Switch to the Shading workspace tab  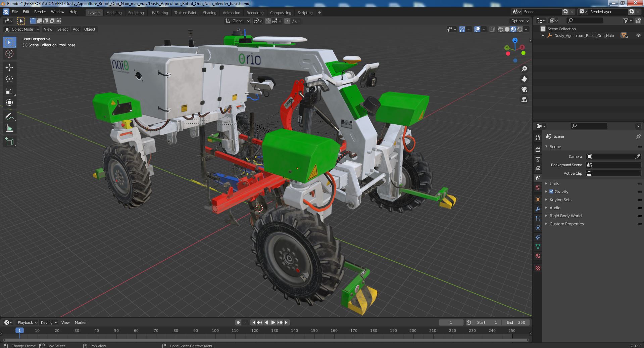coord(209,13)
